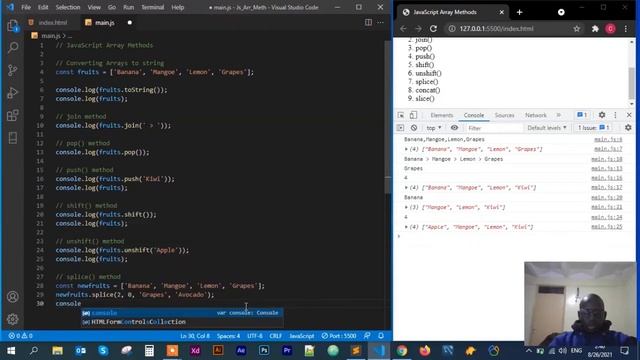Open the Terminal menu
640x360 pixels.
(x=152, y=7)
